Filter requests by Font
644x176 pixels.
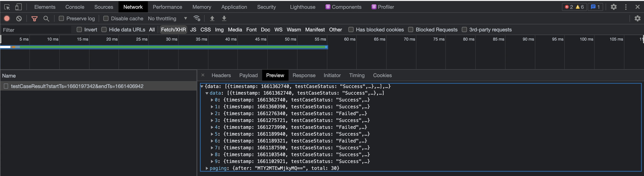[x=251, y=30]
